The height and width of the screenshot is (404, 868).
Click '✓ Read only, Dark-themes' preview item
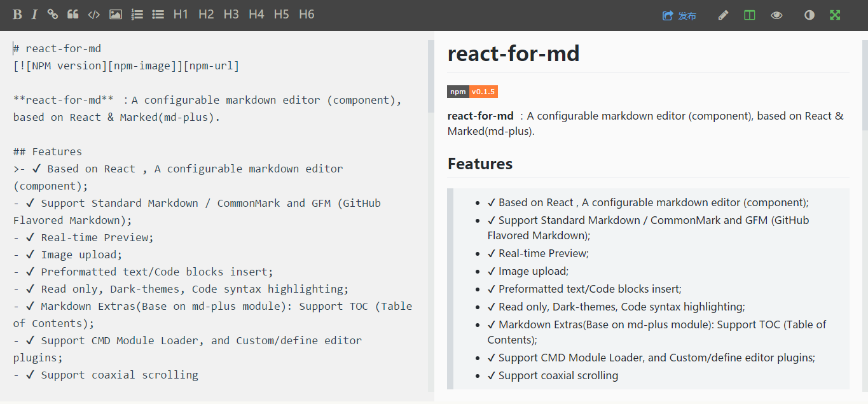click(x=616, y=307)
